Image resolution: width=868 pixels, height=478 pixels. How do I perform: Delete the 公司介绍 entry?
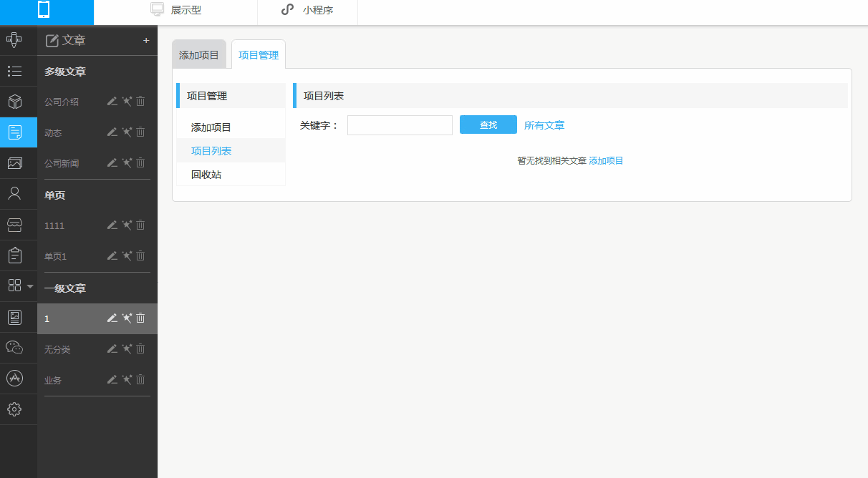click(x=140, y=102)
